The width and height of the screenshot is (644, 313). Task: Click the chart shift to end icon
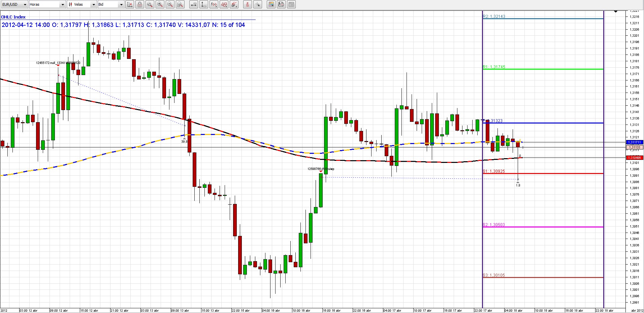tap(130, 4)
